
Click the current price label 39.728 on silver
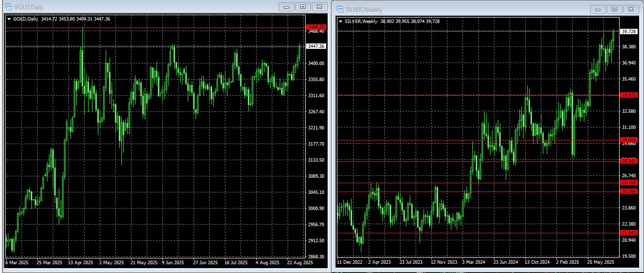coord(628,32)
